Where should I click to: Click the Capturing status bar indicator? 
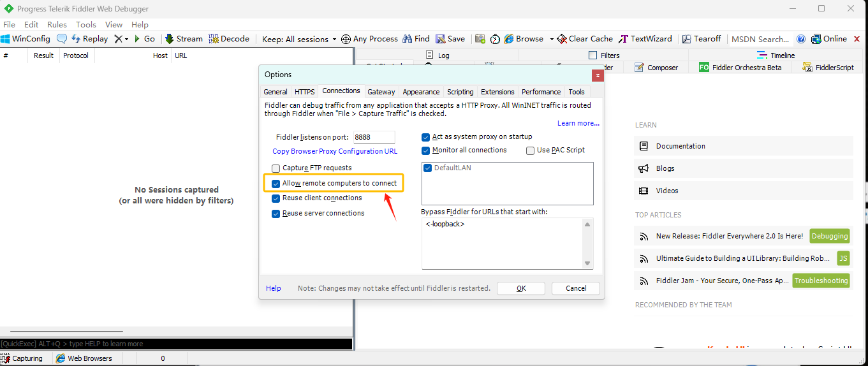pyautogui.click(x=22, y=358)
